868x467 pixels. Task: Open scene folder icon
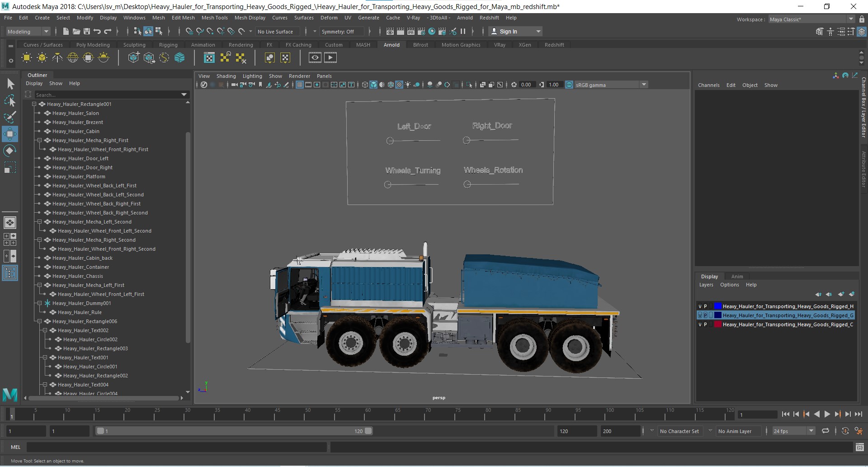pos(76,31)
